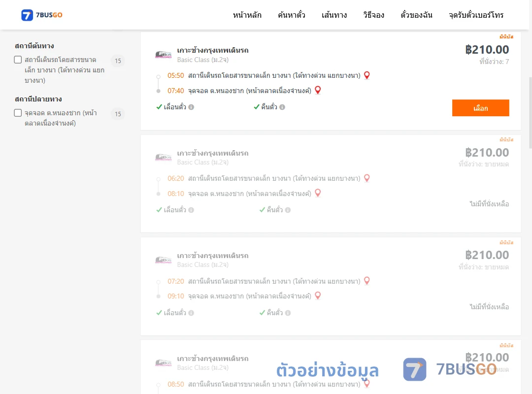Check the บางนา origin station filter checkbox
The height and width of the screenshot is (394, 532).
pyautogui.click(x=18, y=60)
